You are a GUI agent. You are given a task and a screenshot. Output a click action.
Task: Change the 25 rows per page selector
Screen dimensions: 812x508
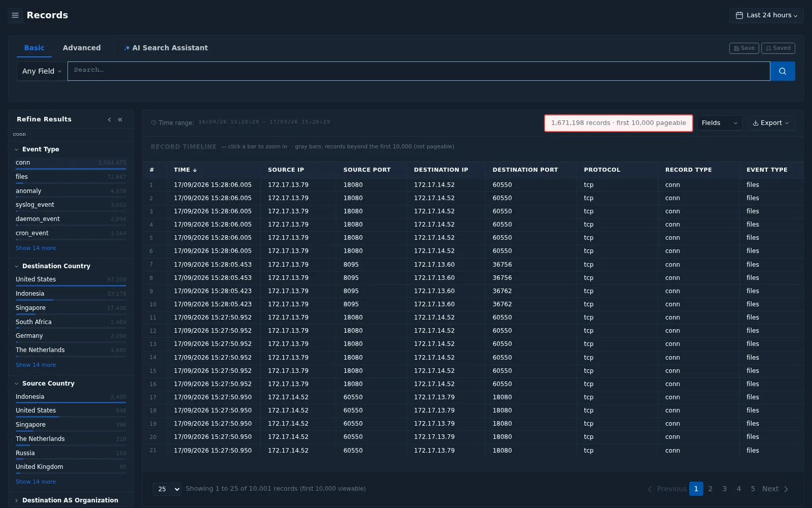click(167, 489)
